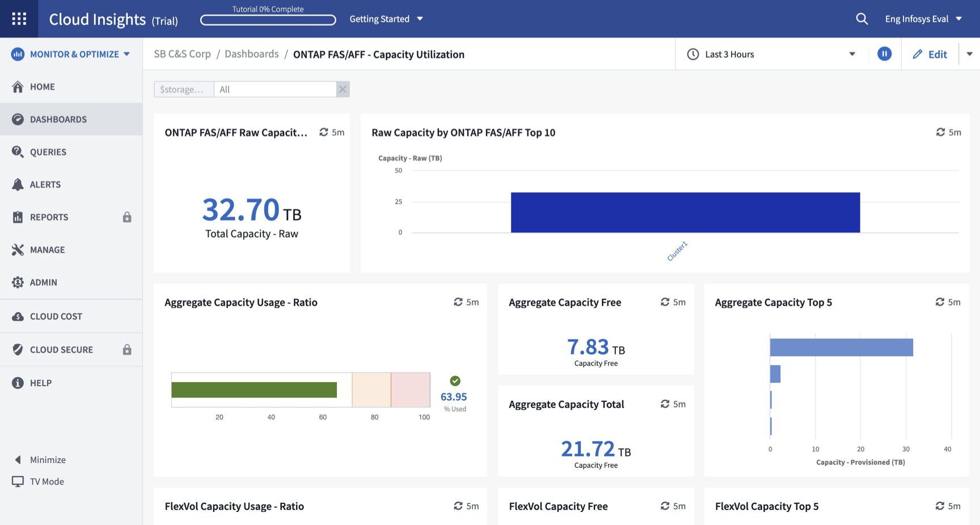Click the clock icon in time selector

pyautogui.click(x=692, y=54)
